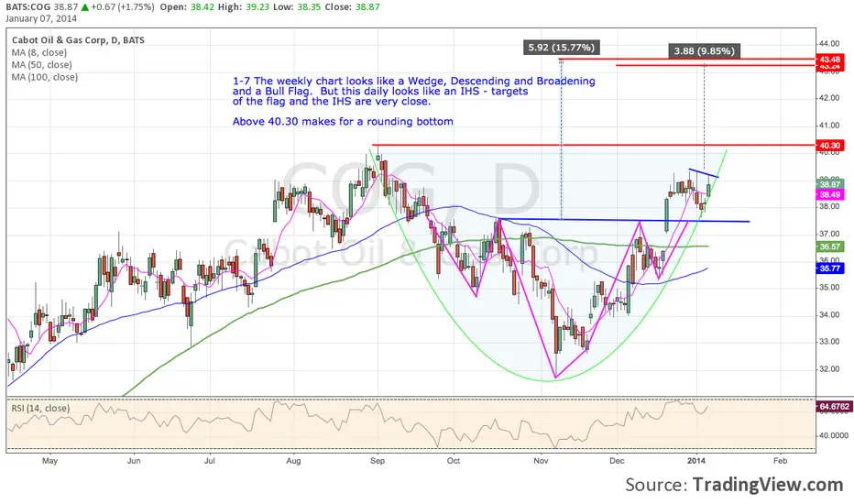The height and width of the screenshot is (504, 854).
Task: Select the +0.67 (+1.75%) change value
Action: tap(123, 7)
